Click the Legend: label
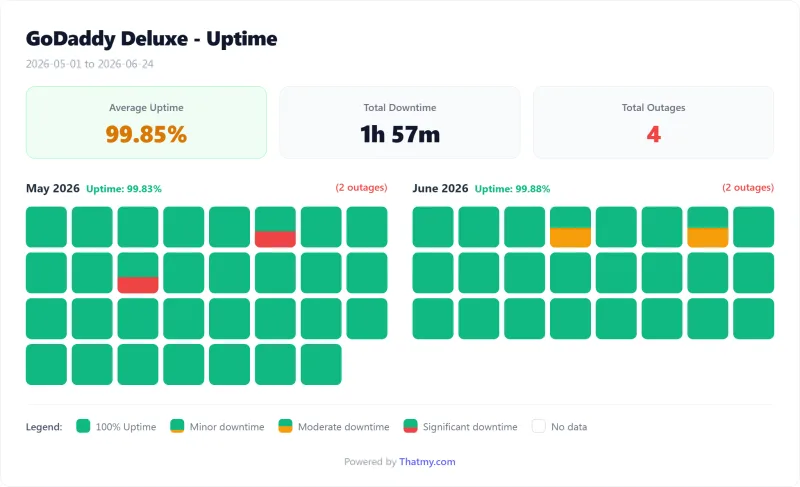The height and width of the screenshot is (487, 800). point(44,427)
